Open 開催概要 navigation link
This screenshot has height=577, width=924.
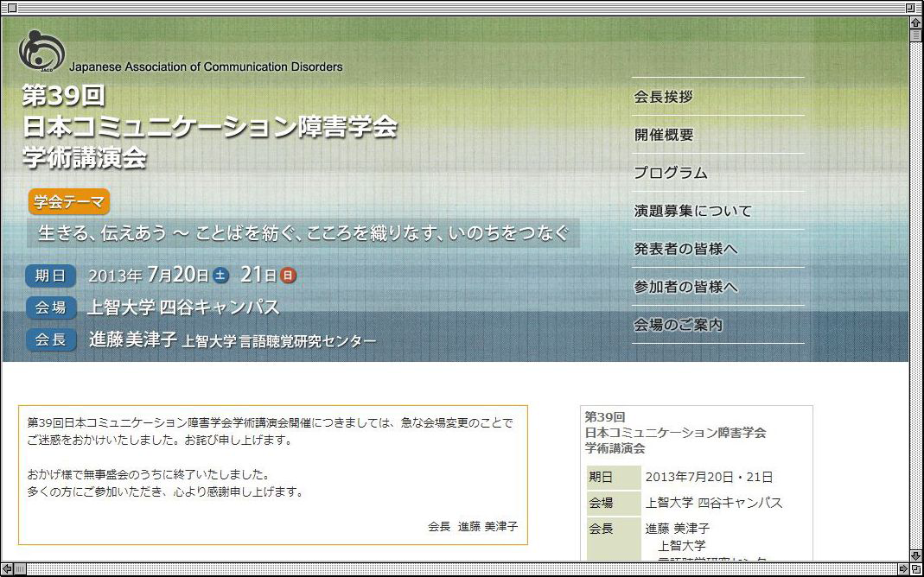(664, 135)
